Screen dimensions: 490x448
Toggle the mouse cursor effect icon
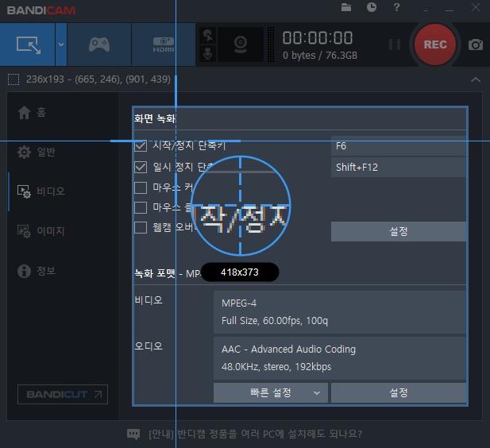pos(208,35)
